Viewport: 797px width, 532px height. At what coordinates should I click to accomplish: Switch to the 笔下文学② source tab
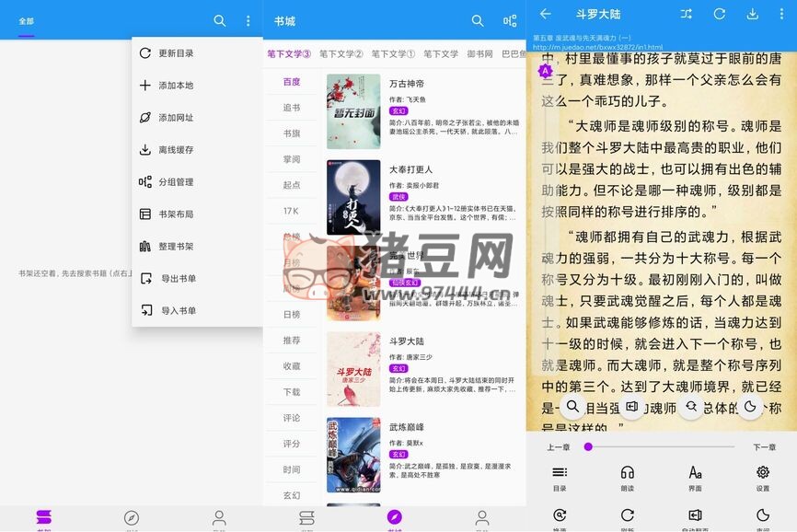(x=341, y=54)
